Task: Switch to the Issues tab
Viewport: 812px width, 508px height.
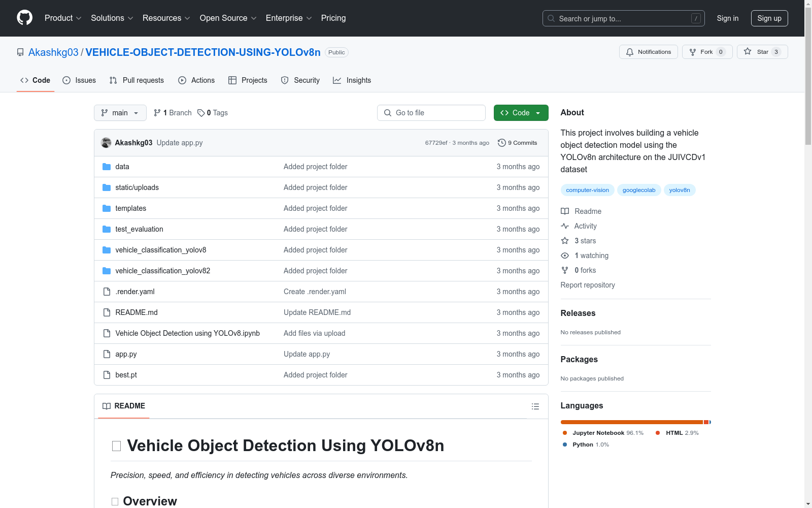Action: [x=79, y=80]
